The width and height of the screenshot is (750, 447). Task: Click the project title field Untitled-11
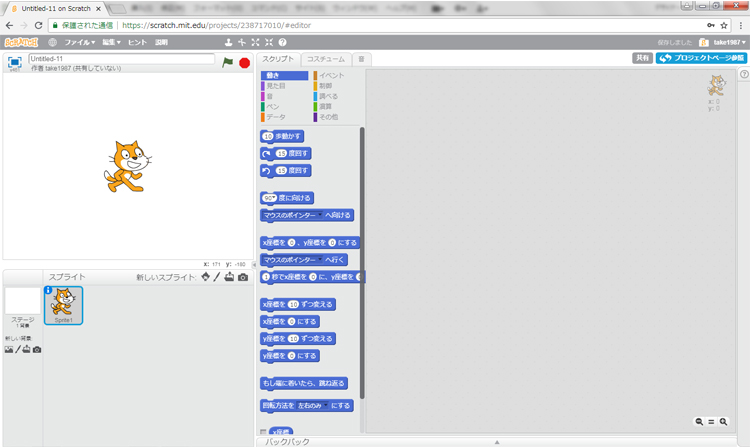122,59
